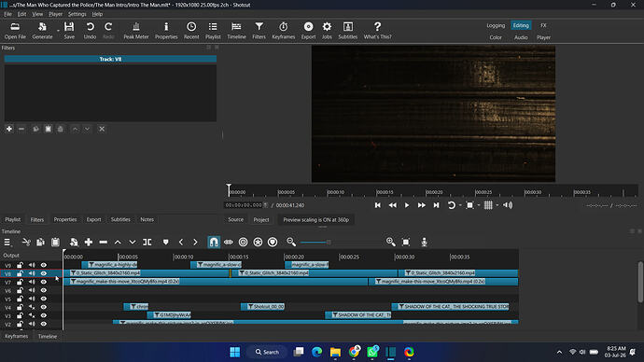644x362 pixels.
Task: Open the Subtitles toolbar button
Action: [347, 31]
